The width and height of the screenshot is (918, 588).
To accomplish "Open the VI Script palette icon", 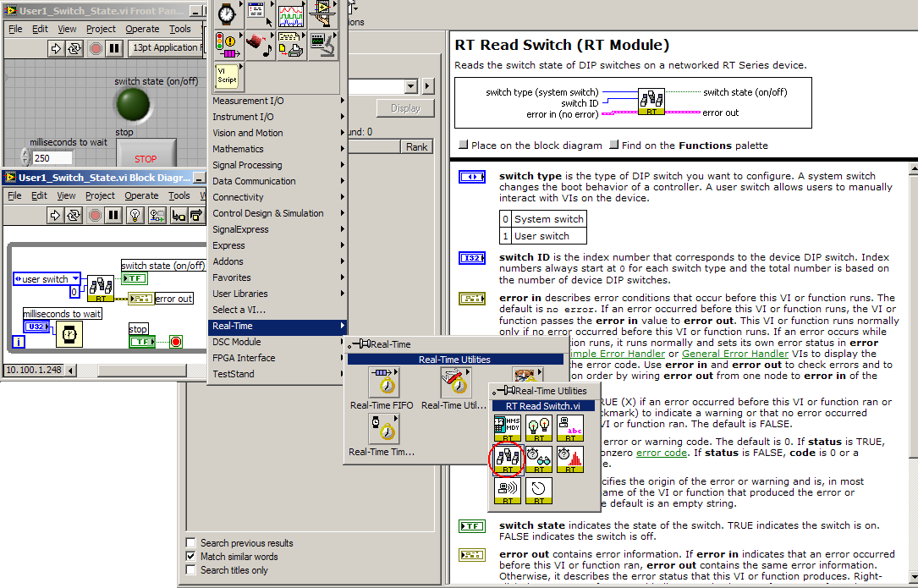I will [x=228, y=77].
